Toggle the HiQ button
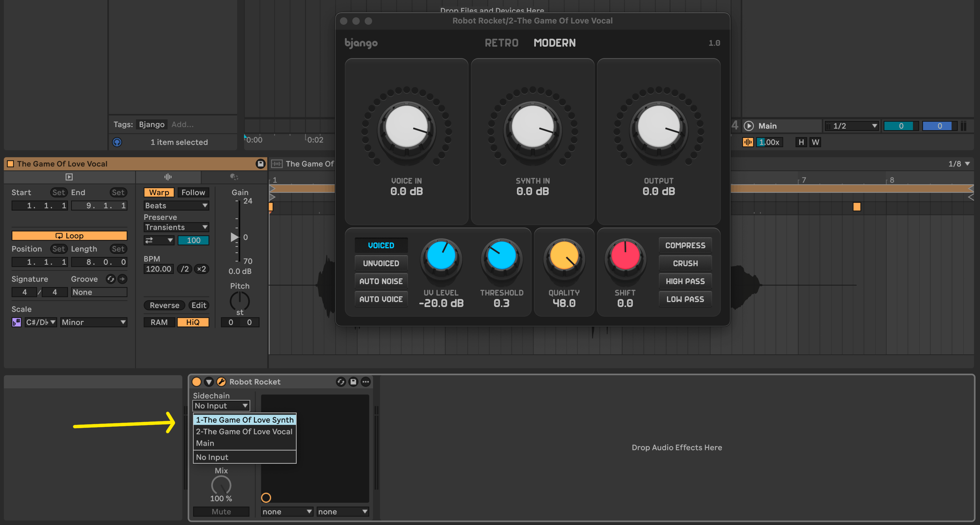This screenshot has width=980, height=525. (x=193, y=322)
